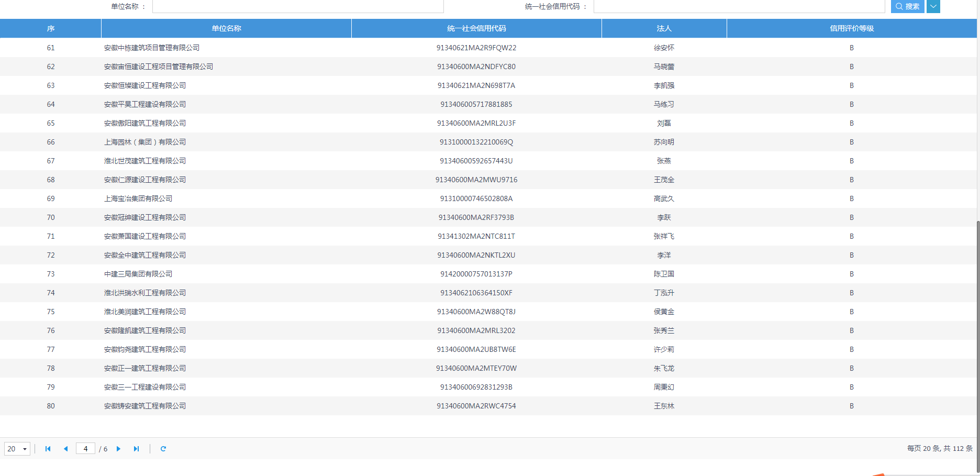980x476 pixels.
Task: Click the 统一社会信用代码 column header
Action: coord(476,28)
